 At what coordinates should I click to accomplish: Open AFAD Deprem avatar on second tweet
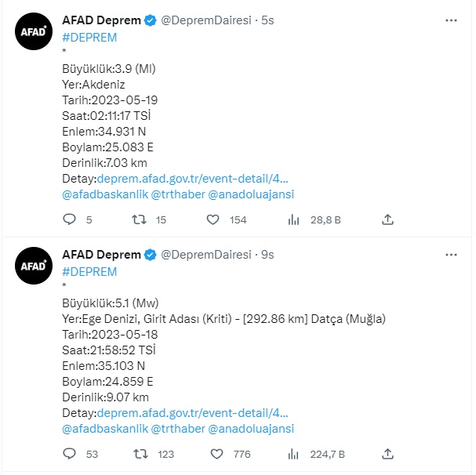tap(35, 267)
